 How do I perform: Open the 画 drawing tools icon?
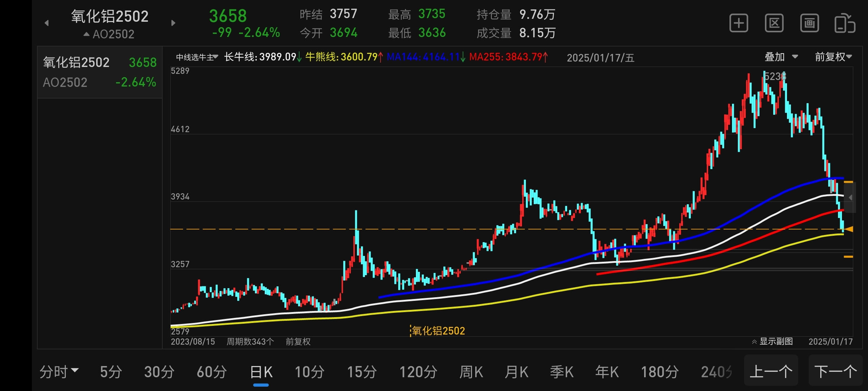pos(809,24)
